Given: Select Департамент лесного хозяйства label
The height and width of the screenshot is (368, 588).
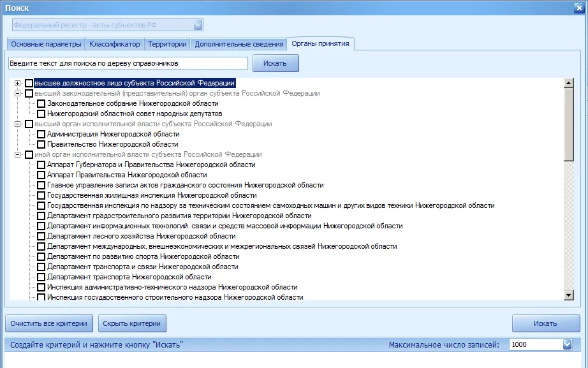Looking at the screenshot, I should (x=142, y=237).
